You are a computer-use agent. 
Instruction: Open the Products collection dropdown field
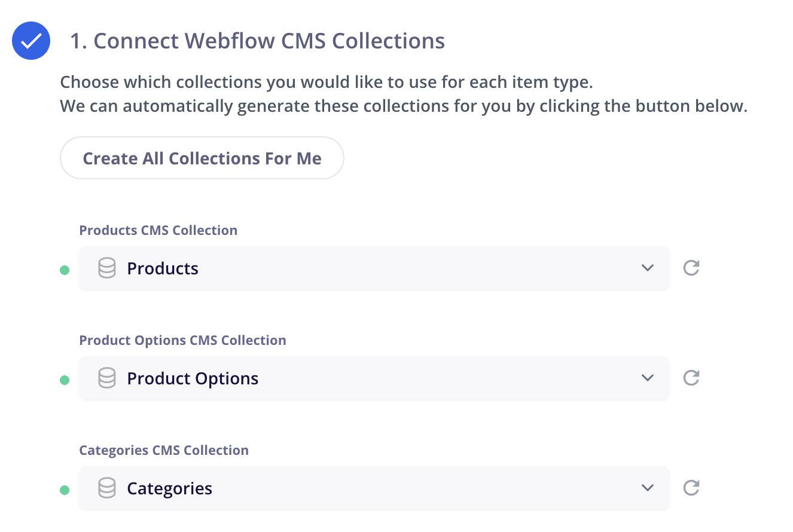click(x=374, y=268)
